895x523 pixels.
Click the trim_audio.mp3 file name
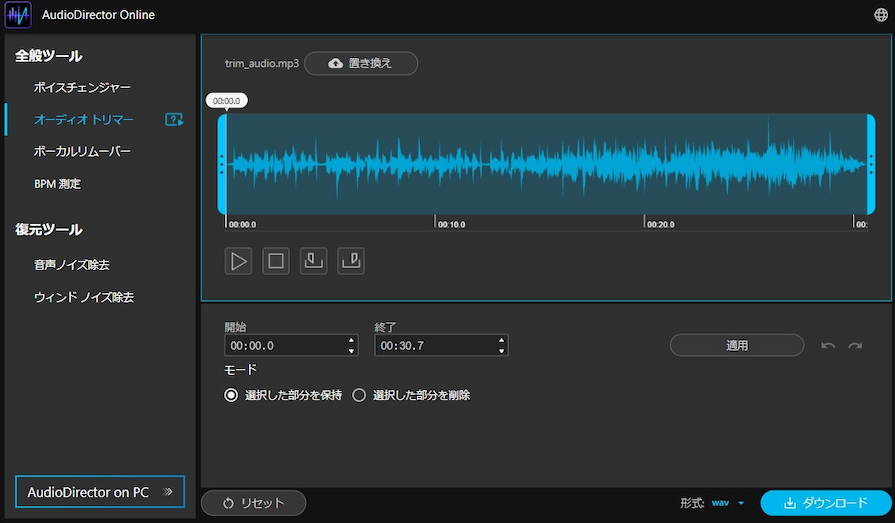[x=261, y=63]
